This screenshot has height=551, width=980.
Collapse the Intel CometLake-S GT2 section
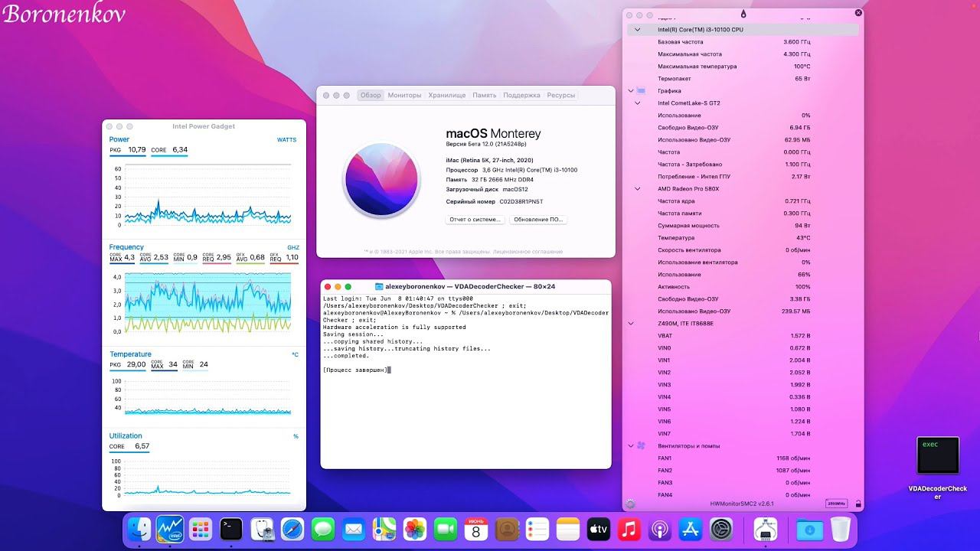click(x=637, y=103)
